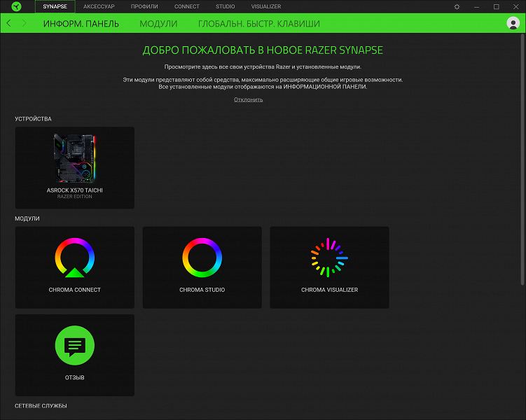This screenshot has height=420, width=526.
Task: Switch to the ПРОФИЛИ tab
Action: click(x=144, y=6)
